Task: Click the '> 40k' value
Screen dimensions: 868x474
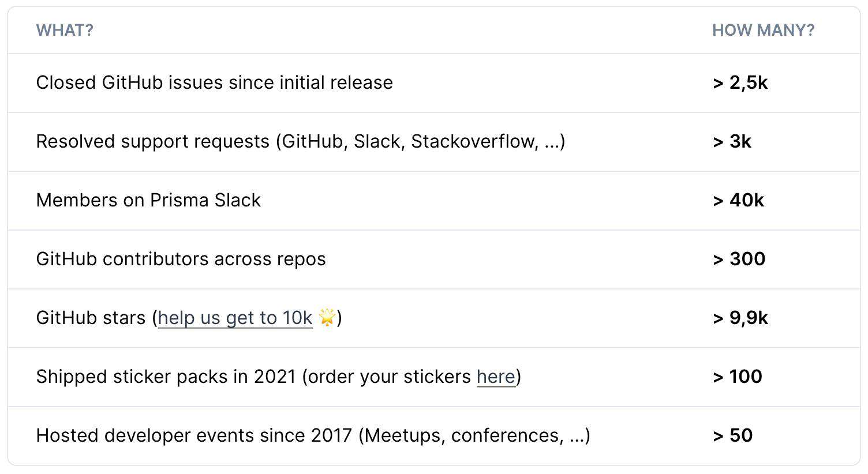Action: (738, 200)
